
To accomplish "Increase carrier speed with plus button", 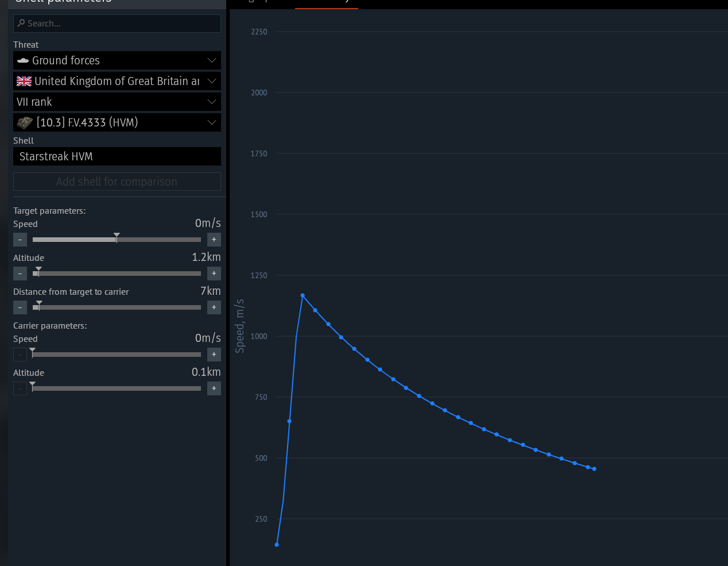I will coord(214,355).
